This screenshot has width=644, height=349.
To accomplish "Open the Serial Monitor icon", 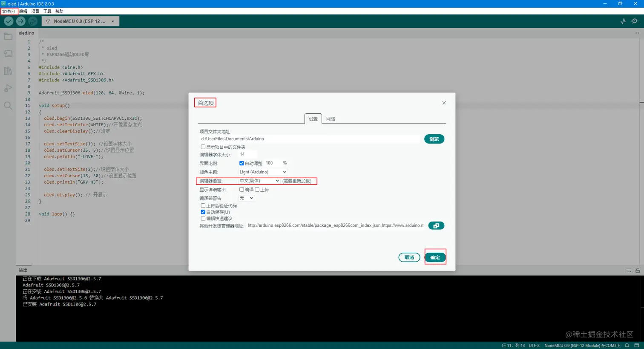I will click(635, 21).
